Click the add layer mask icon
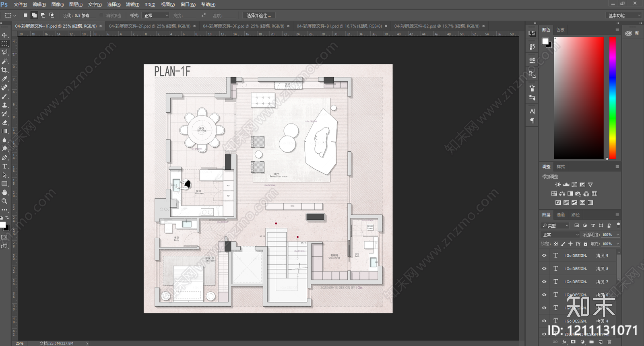The height and width of the screenshot is (346, 644). [573, 342]
